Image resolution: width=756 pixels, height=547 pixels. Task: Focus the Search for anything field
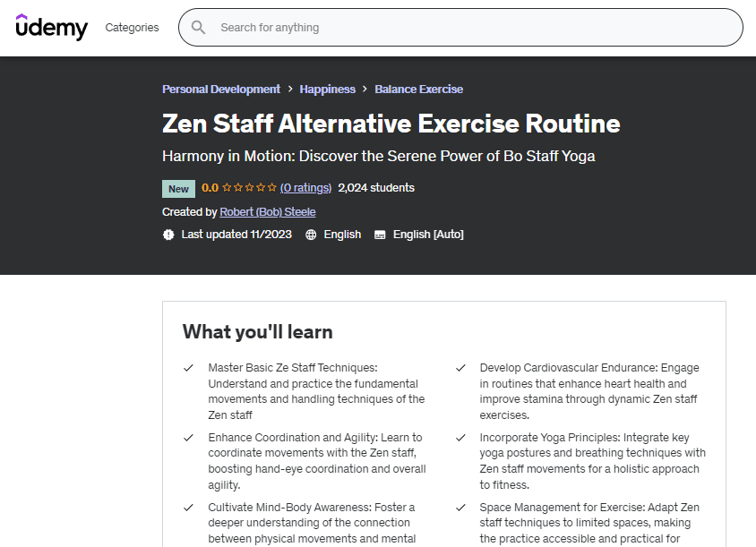tap(475, 28)
